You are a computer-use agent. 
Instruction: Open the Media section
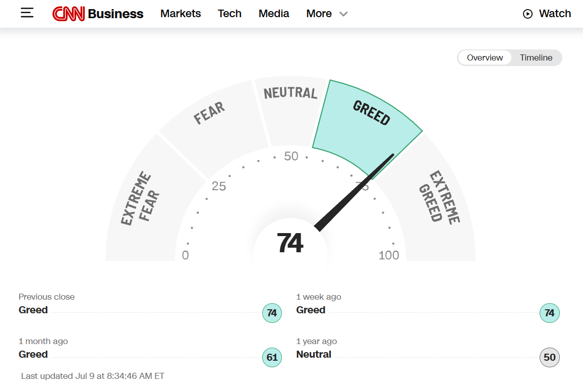coord(274,14)
